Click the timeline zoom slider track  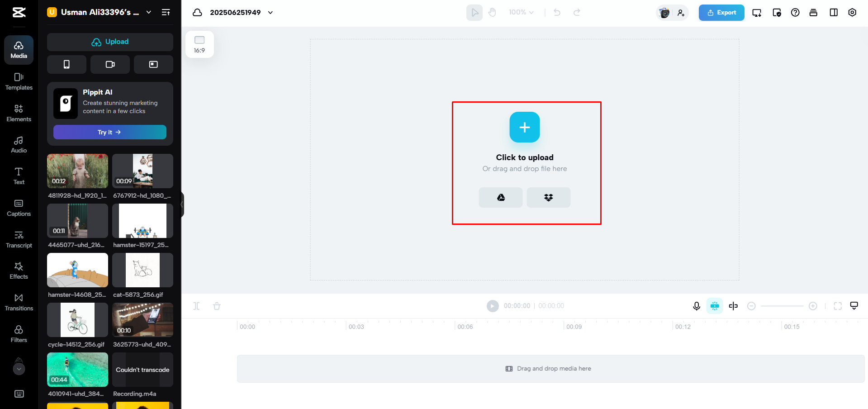click(782, 306)
